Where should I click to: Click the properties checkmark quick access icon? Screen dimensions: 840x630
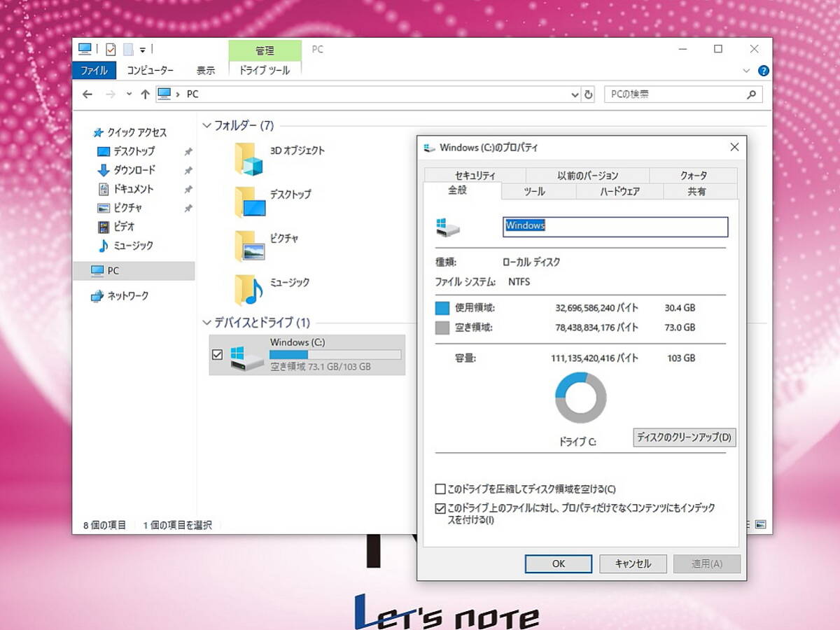110,49
